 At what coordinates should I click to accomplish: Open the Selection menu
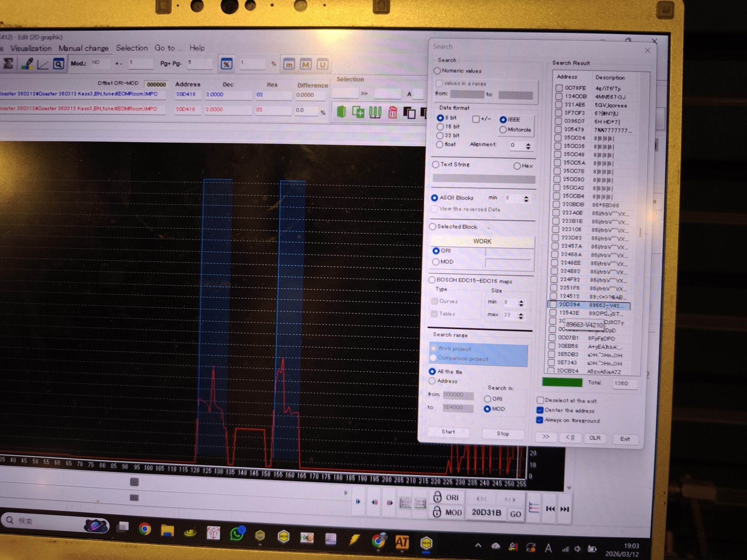pyautogui.click(x=132, y=48)
